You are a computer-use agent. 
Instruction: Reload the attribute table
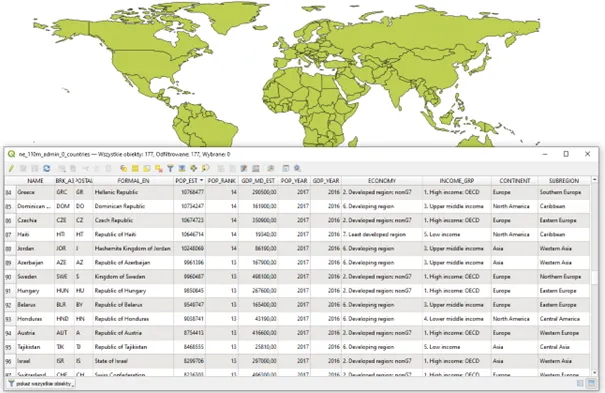[x=47, y=169]
